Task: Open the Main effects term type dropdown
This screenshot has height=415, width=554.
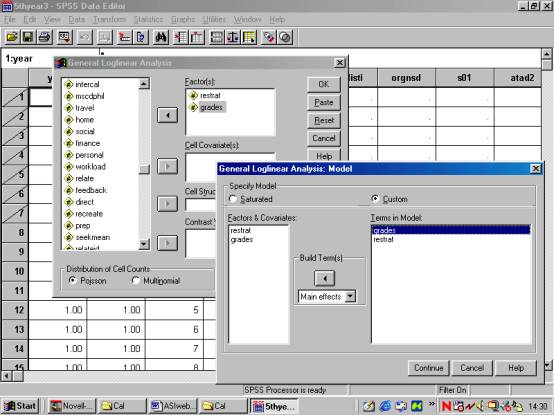Action: tap(350, 296)
